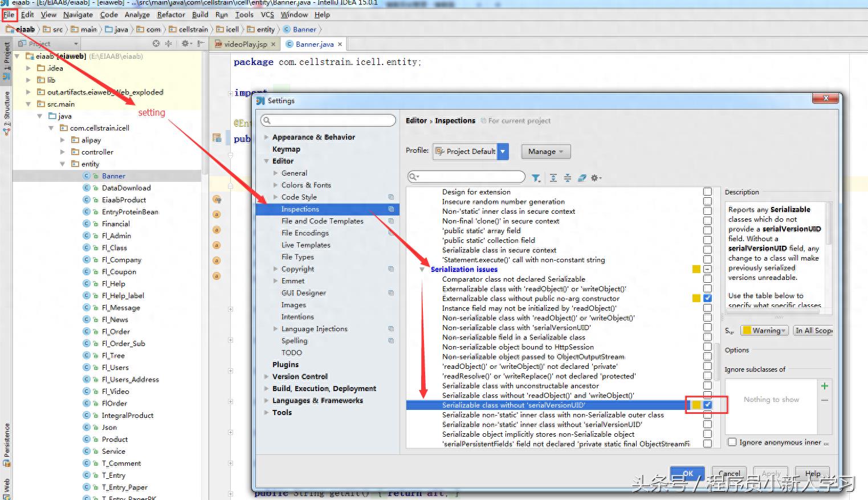Expand the .idea folder in Project tree
The image size is (868, 500).
point(28,68)
